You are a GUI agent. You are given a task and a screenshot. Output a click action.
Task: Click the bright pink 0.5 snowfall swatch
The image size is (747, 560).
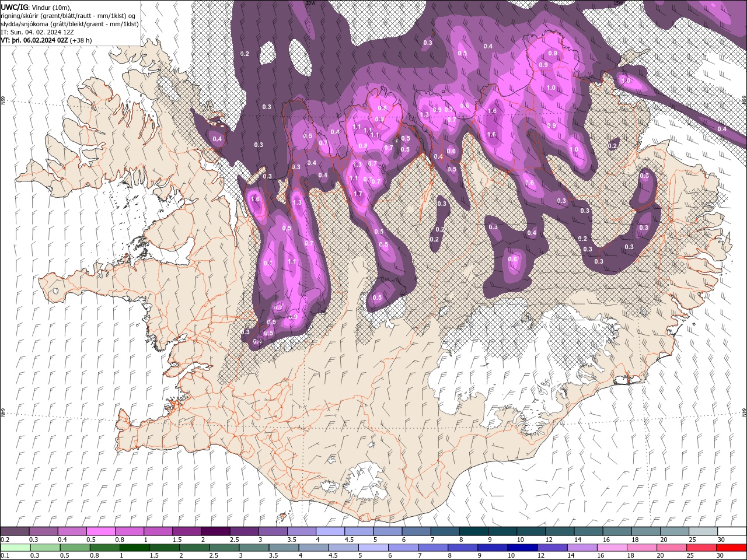tap(100, 531)
